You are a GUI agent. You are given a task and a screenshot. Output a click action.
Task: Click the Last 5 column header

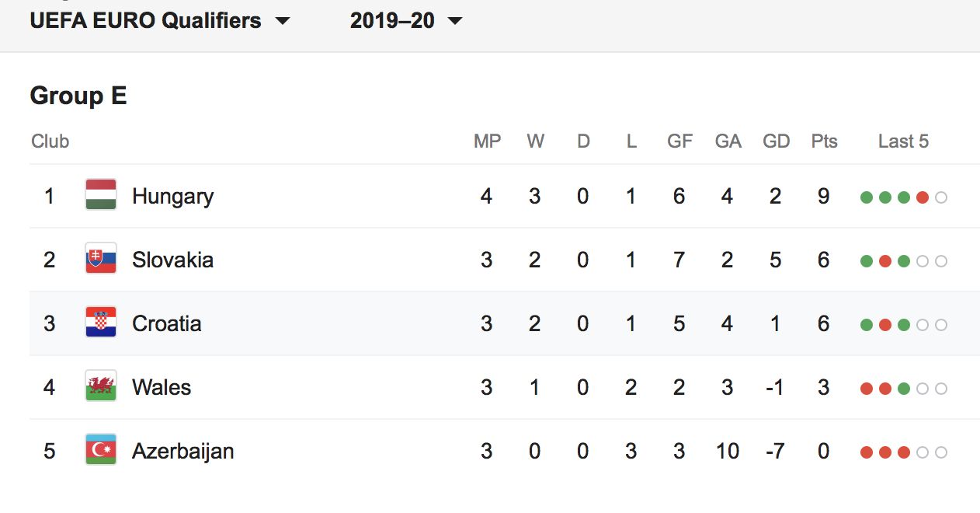pyautogui.click(x=903, y=141)
